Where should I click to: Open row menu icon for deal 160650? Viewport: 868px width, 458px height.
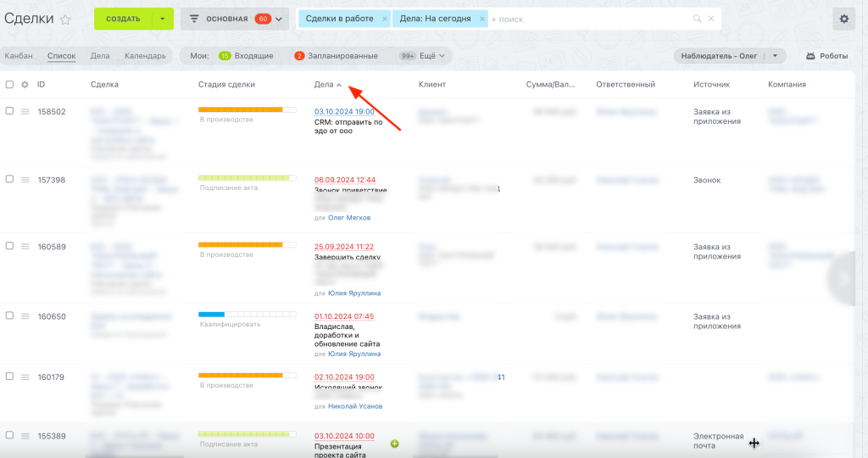pos(25,316)
